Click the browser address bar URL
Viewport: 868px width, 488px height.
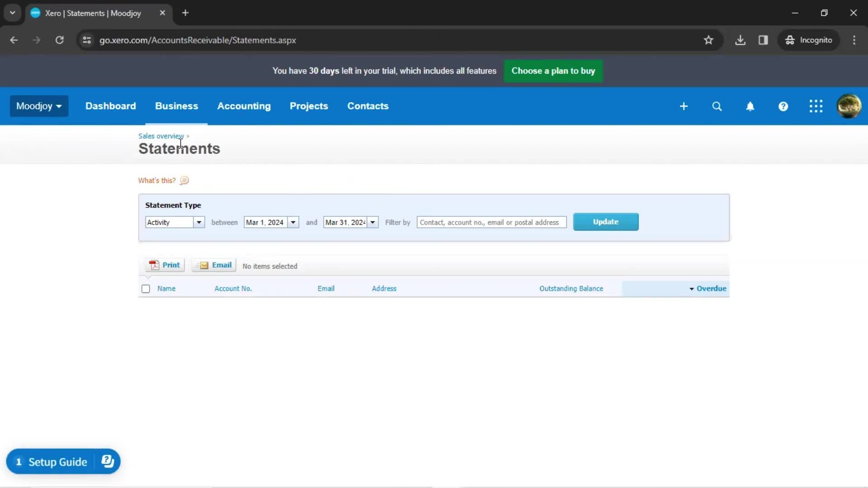tap(198, 40)
